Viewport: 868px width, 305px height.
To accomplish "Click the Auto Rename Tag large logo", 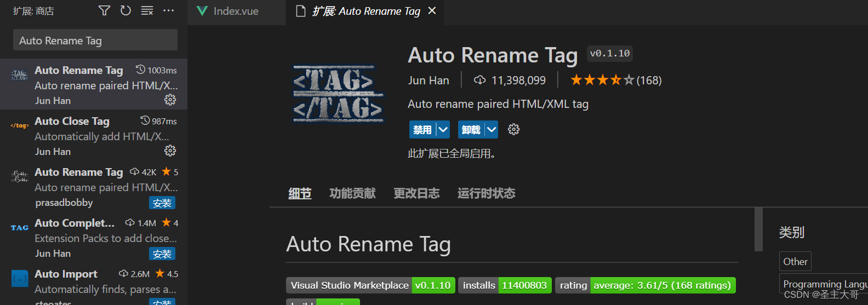I will (x=338, y=93).
